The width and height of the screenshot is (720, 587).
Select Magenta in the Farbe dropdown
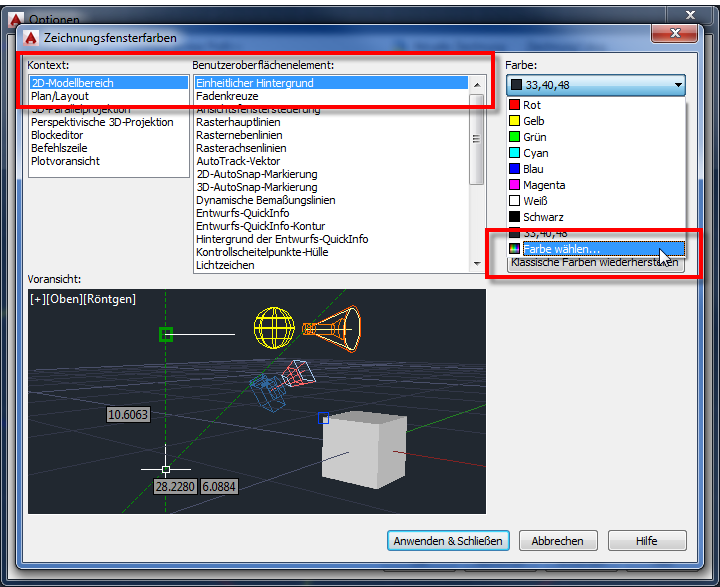[543, 185]
